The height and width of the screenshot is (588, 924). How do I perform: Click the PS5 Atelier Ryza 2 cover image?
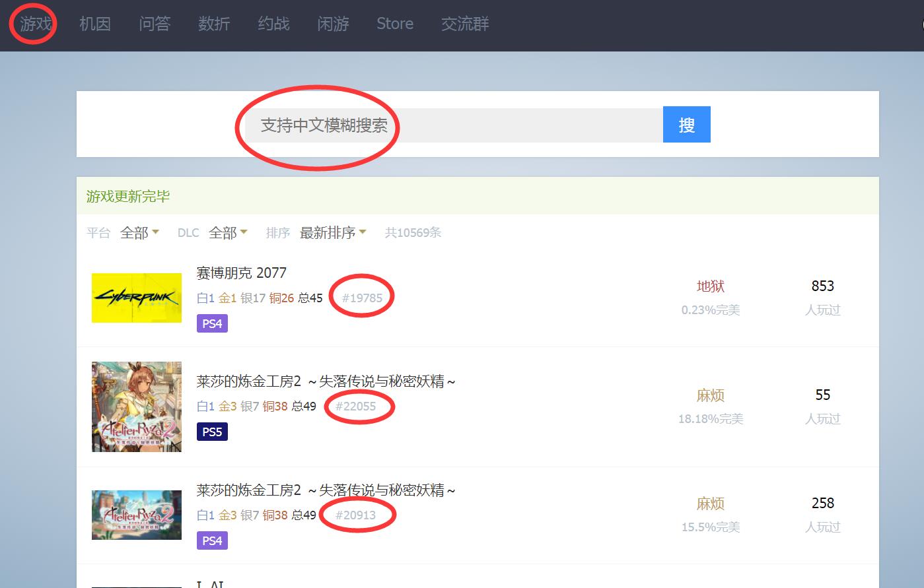point(137,407)
